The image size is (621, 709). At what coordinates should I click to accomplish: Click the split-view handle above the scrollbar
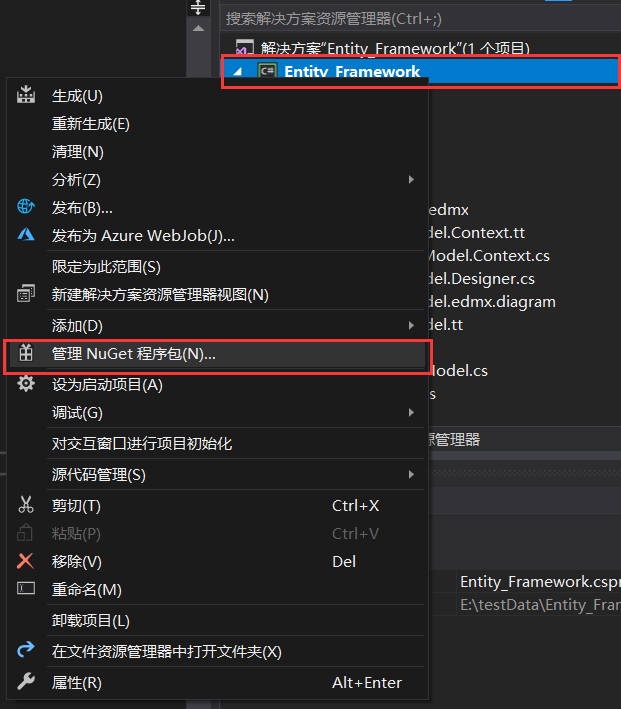click(x=198, y=7)
